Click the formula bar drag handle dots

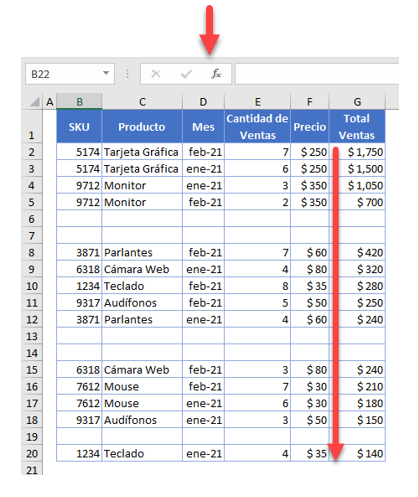(127, 74)
